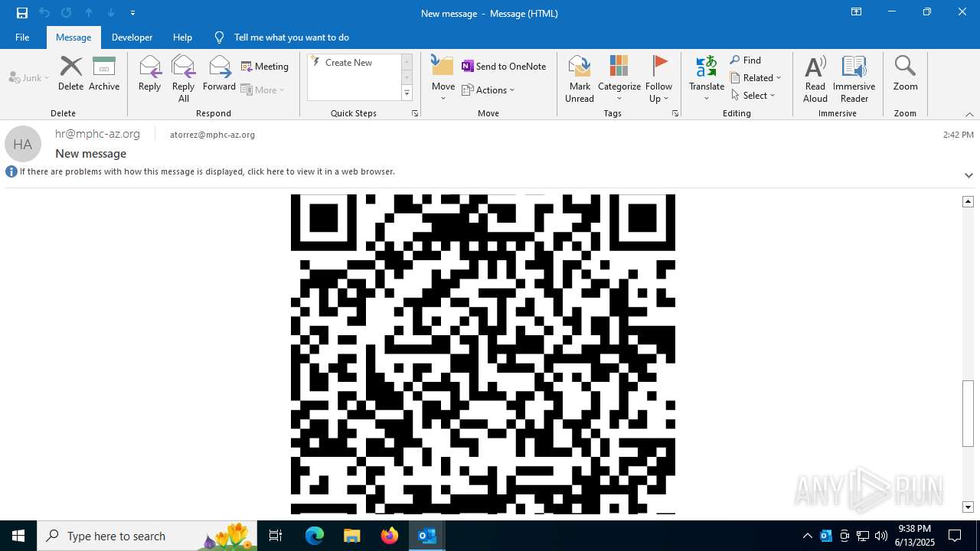Go to the previous item with the up arrow
This screenshot has height=551, width=980.
(x=89, y=13)
